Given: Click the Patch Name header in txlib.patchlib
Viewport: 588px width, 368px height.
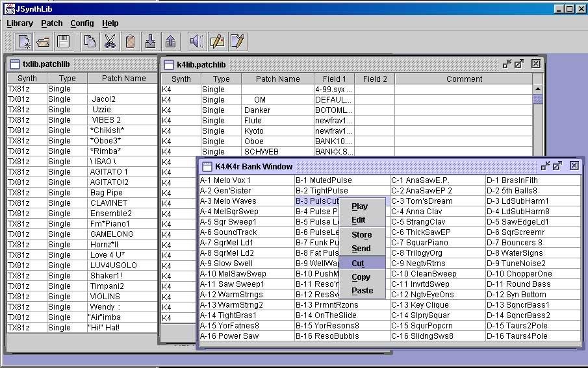Looking at the screenshot, I should click(x=123, y=79).
